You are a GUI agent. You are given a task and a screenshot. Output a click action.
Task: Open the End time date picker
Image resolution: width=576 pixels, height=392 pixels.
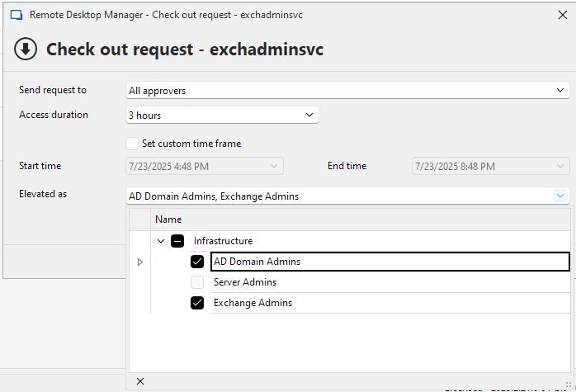click(x=558, y=167)
